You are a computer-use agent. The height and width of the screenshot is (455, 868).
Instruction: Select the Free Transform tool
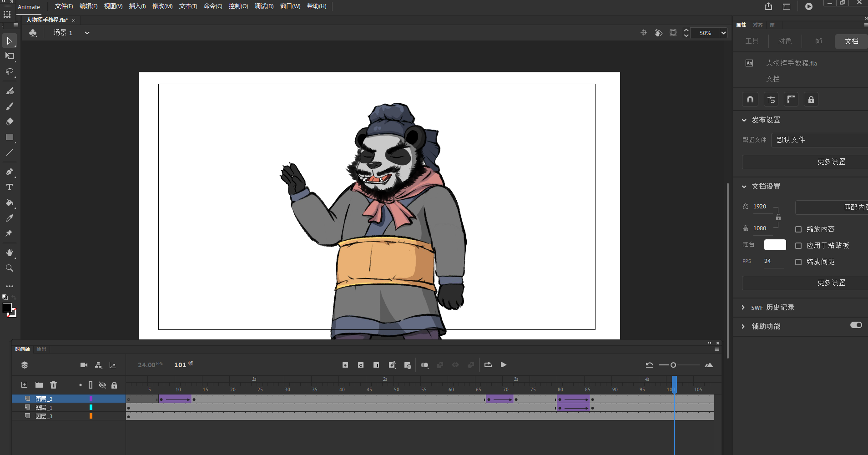point(10,56)
